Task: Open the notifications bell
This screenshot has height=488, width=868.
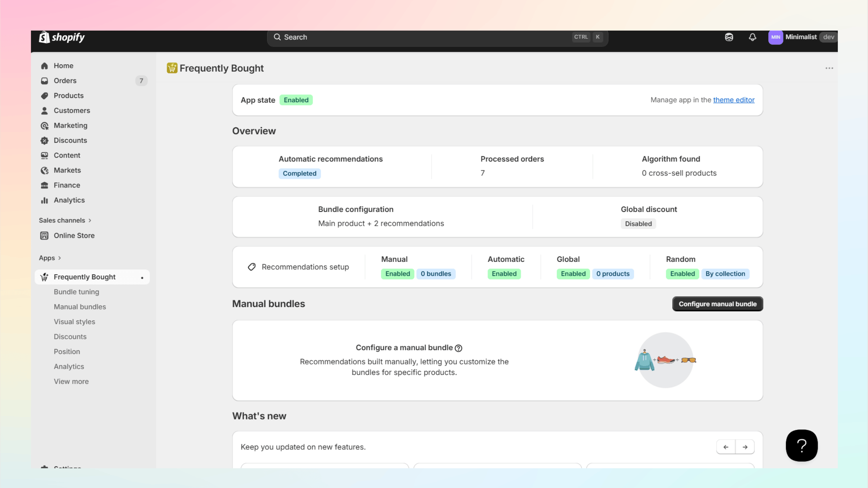Action: click(x=752, y=37)
